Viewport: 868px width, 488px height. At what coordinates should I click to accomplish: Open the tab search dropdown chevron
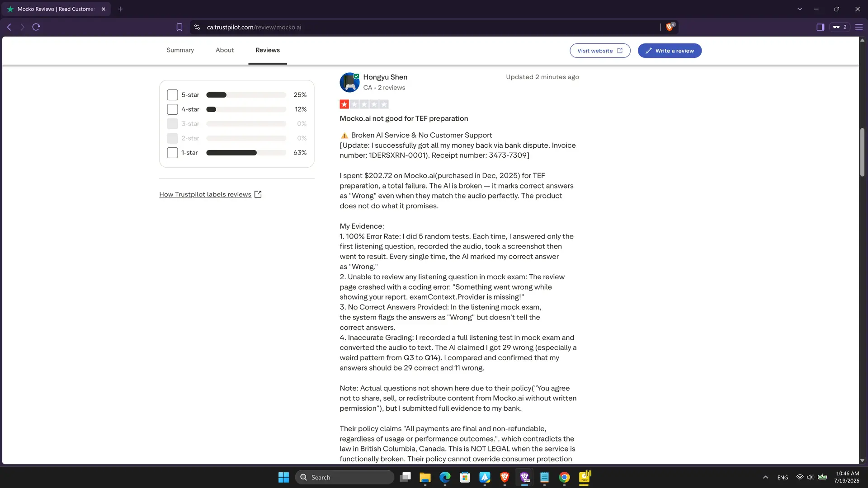(x=799, y=9)
